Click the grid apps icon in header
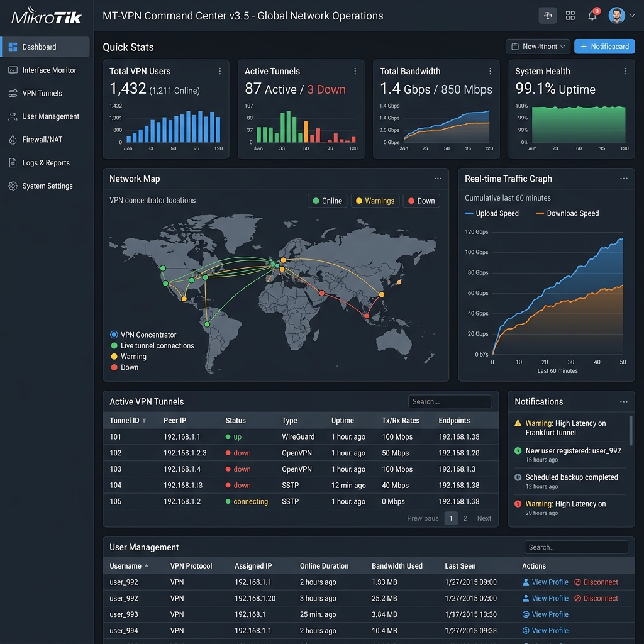The image size is (644, 644). pyautogui.click(x=570, y=16)
